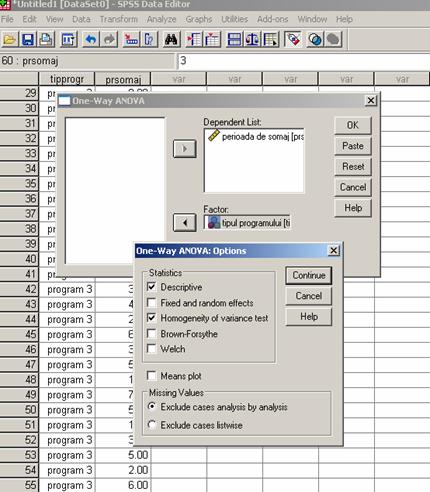Click OK in One-Way ANOVA dialog
The height and width of the screenshot is (492, 430).
pos(353,125)
